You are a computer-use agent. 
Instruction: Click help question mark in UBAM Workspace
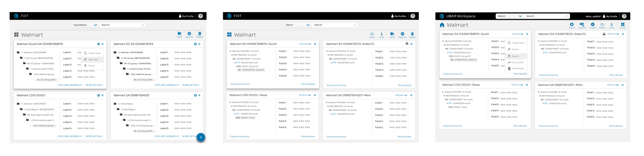pyautogui.click(x=624, y=16)
